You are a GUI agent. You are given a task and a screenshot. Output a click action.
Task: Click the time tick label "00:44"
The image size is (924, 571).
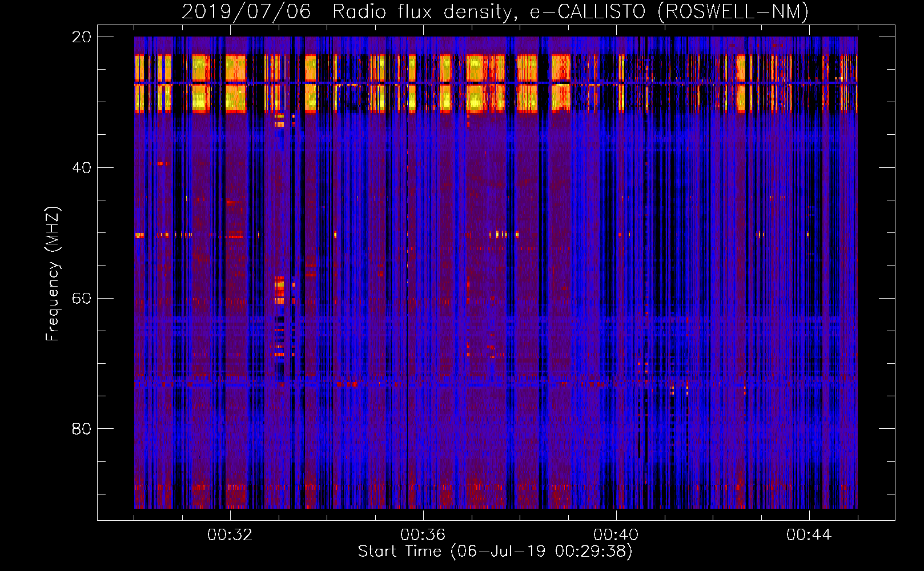pyautogui.click(x=809, y=535)
